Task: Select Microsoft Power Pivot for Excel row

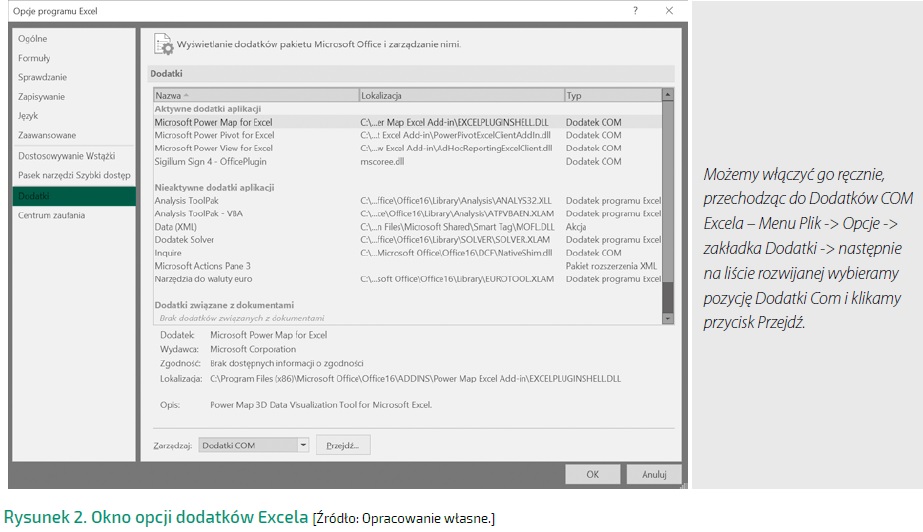Action: 214,135
